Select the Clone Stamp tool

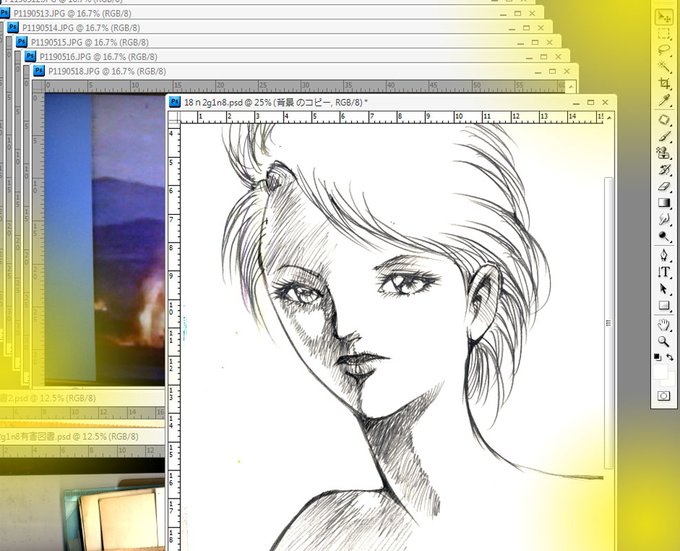664,153
